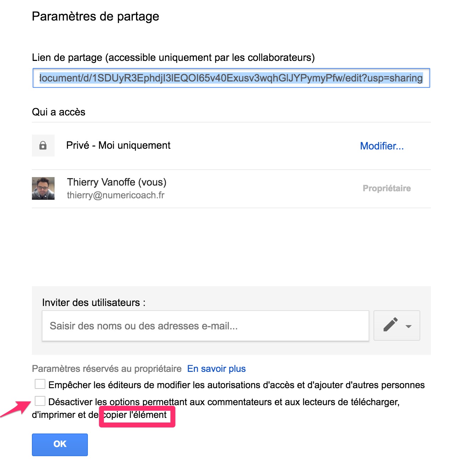
Task: Click the greyed 'Propriétaire' role label
Action: tap(387, 188)
